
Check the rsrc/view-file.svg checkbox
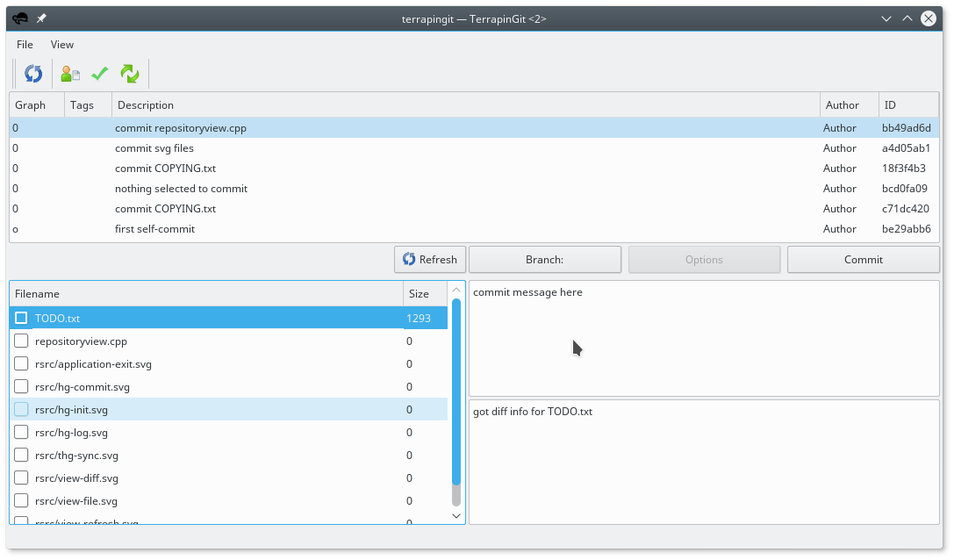click(x=21, y=501)
